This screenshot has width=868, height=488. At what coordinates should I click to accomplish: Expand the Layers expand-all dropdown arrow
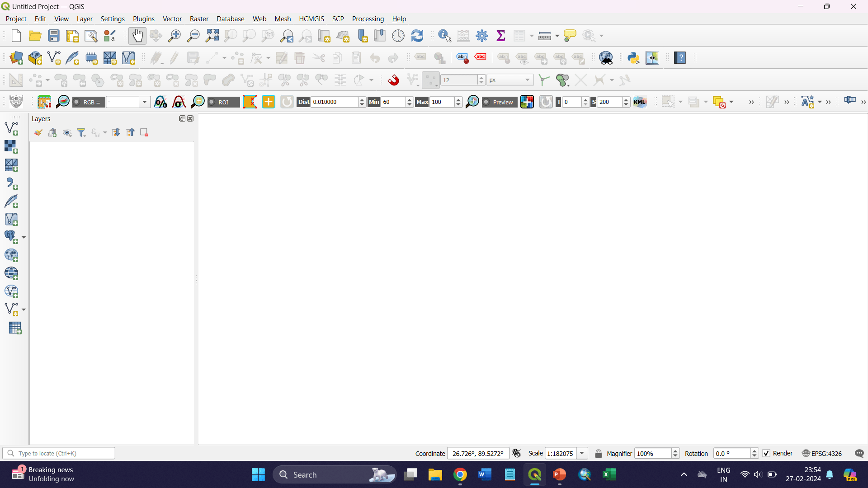105,132
